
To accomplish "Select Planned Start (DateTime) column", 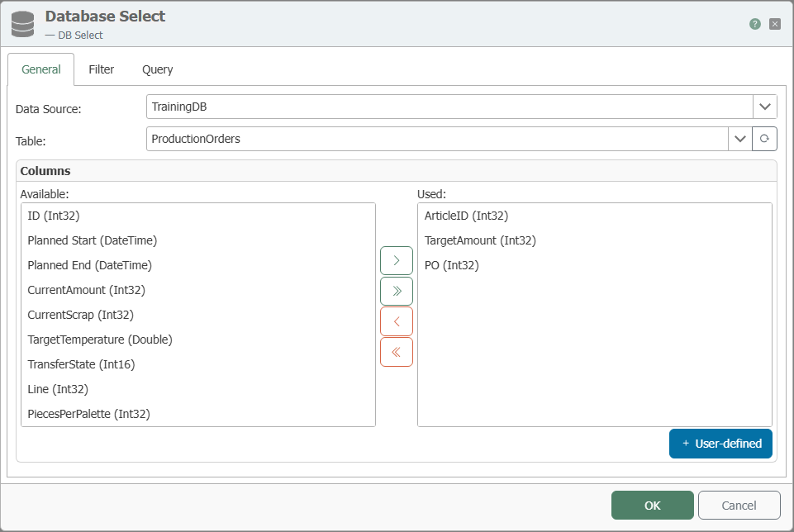I will pyautogui.click(x=198, y=240).
